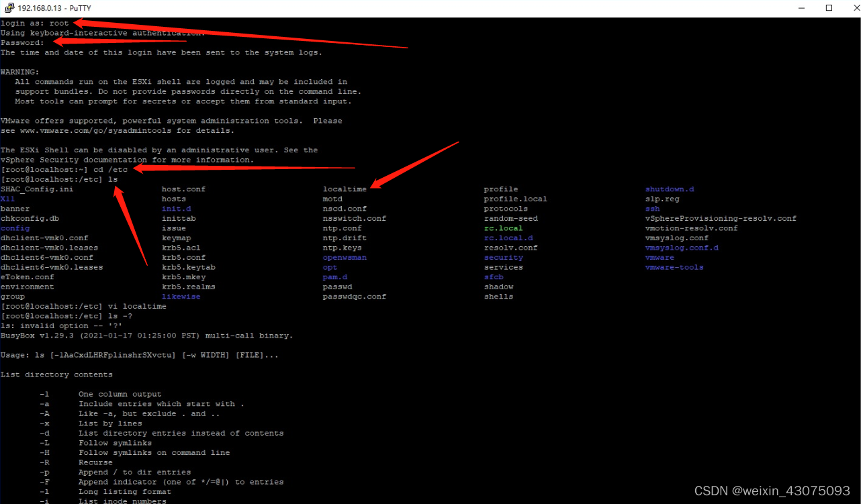Viewport: 861px width, 504px height.
Task: Select the passwd file entry
Action: (x=337, y=287)
